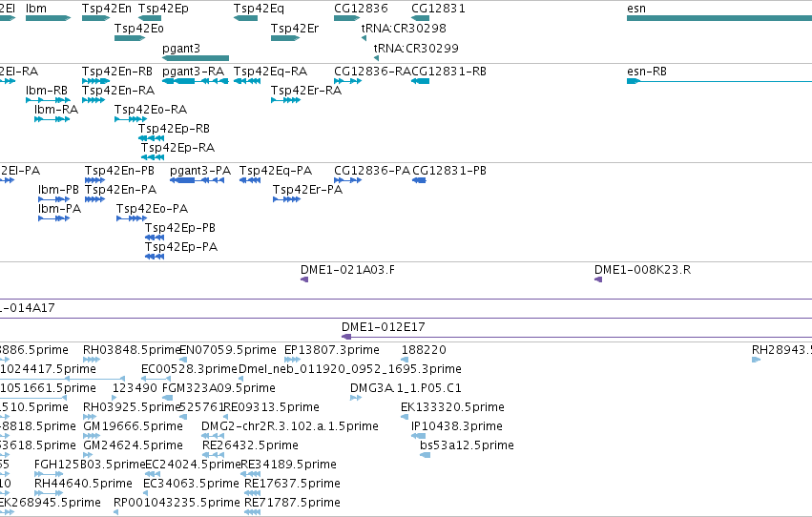
Task: Open EST RH03848.5prime label
Action: click(131, 350)
